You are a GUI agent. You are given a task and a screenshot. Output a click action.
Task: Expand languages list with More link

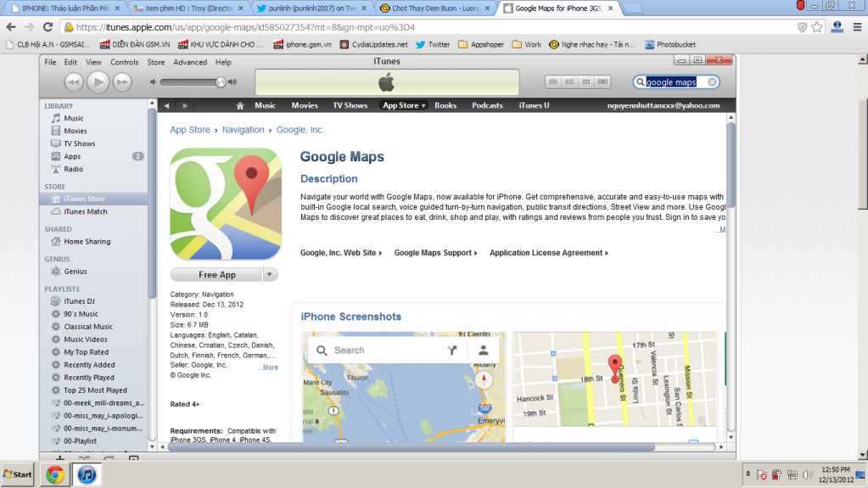[x=267, y=367]
